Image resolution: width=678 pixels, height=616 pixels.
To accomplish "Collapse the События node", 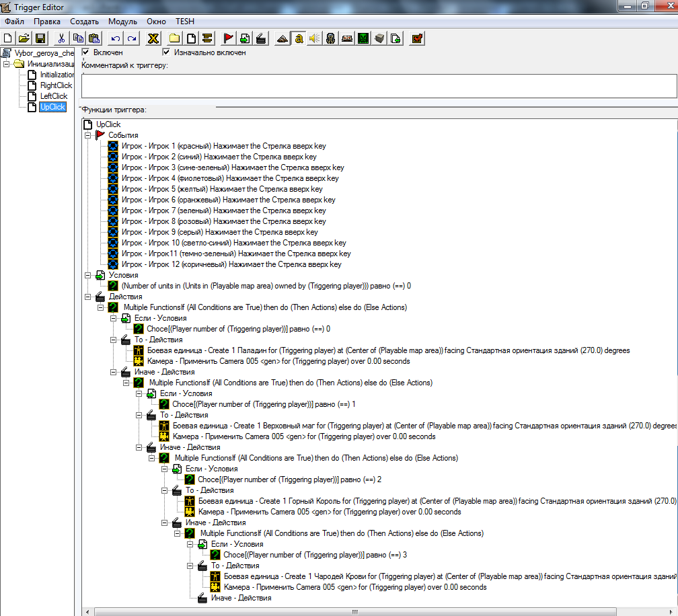I will [x=87, y=135].
